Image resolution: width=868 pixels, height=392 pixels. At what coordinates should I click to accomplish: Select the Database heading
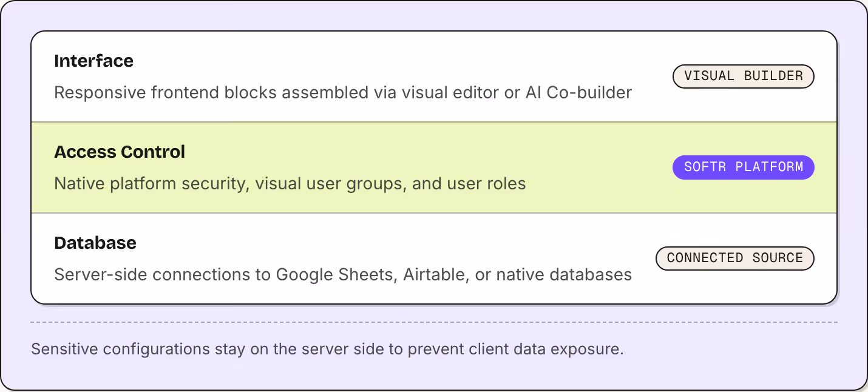click(95, 243)
